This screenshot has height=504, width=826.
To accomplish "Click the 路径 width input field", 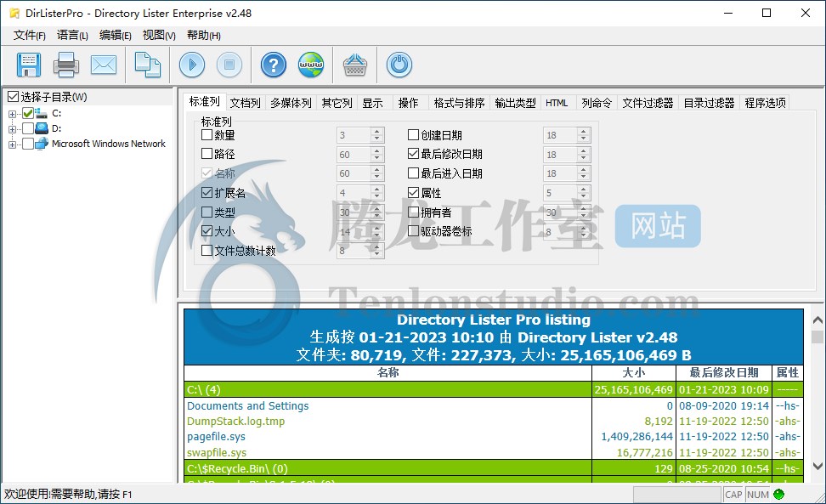I will coord(353,155).
